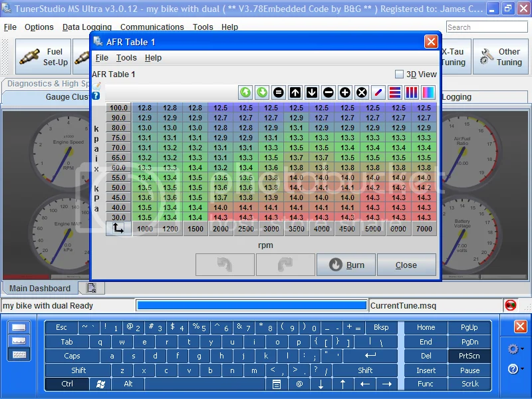Viewport: 532px width, 399px height.
Task: Click the green up-arrow icon in table toolbar
Action: (x=245, y=92)
